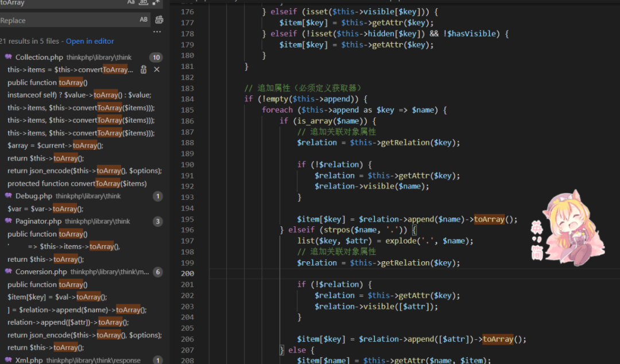
Task: Toggle Preserve Case (AB) in Replace box
Action: click(x=144, y=20)
